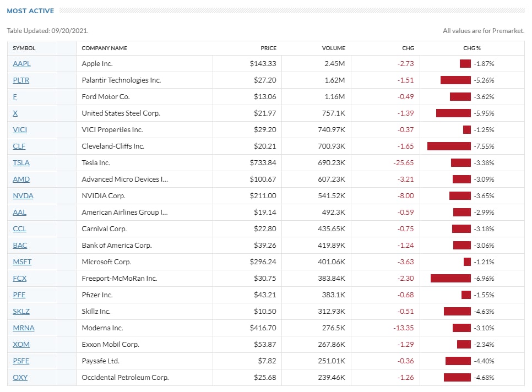Screen dimensions: 532x392
Task: Click the MOST ACTIVE section heading
Action: 30,11
